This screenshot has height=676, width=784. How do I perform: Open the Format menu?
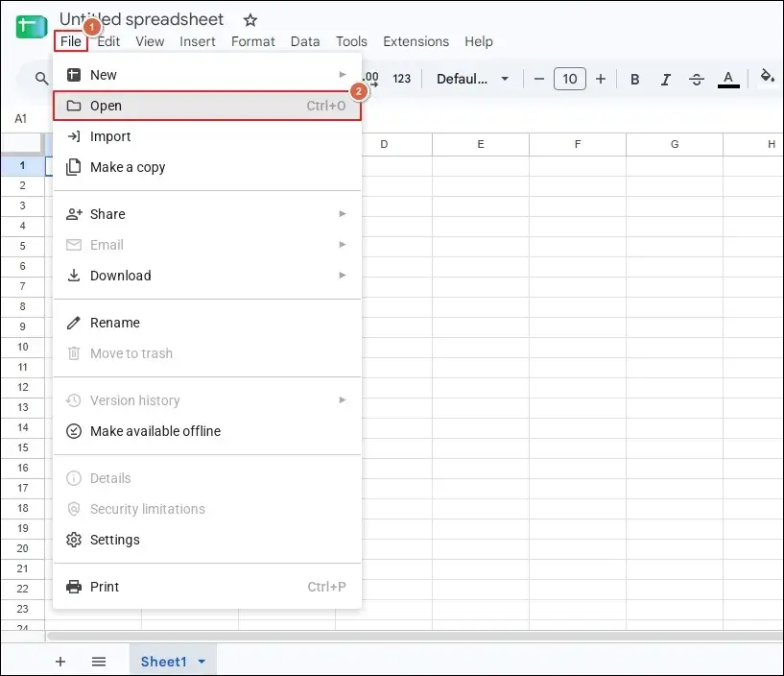point(253,41)
